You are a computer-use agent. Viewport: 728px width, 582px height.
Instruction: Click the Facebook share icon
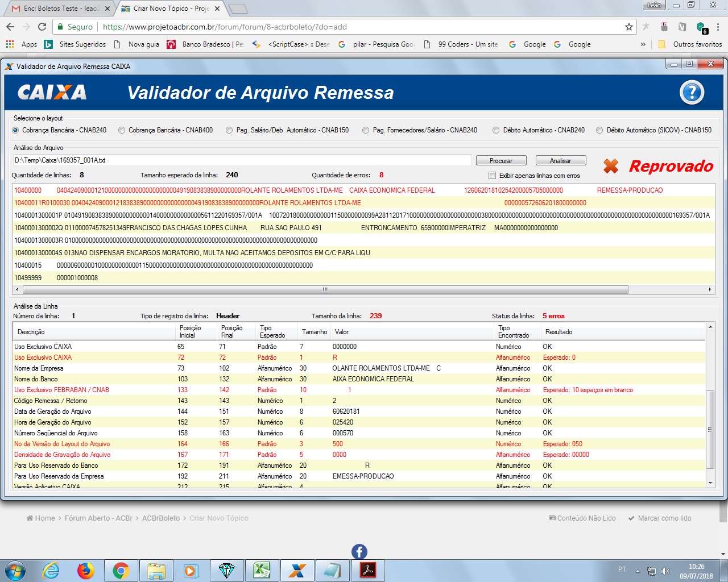(x=359, y=552)
